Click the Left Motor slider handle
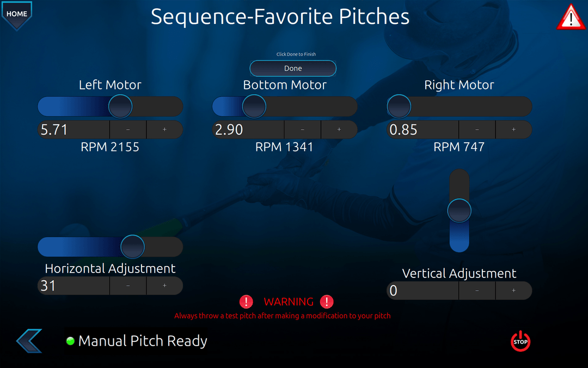This screenshot has width=588, height=368. click(x=120, y=106)
